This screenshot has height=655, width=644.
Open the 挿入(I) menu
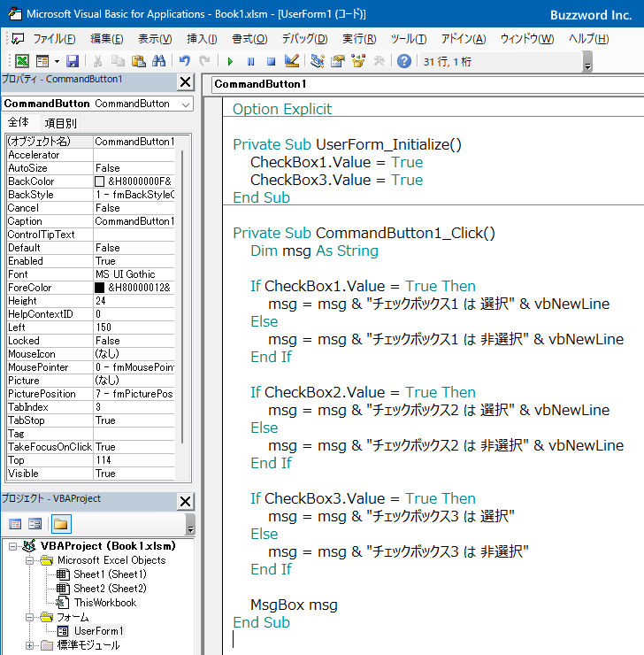202,39
